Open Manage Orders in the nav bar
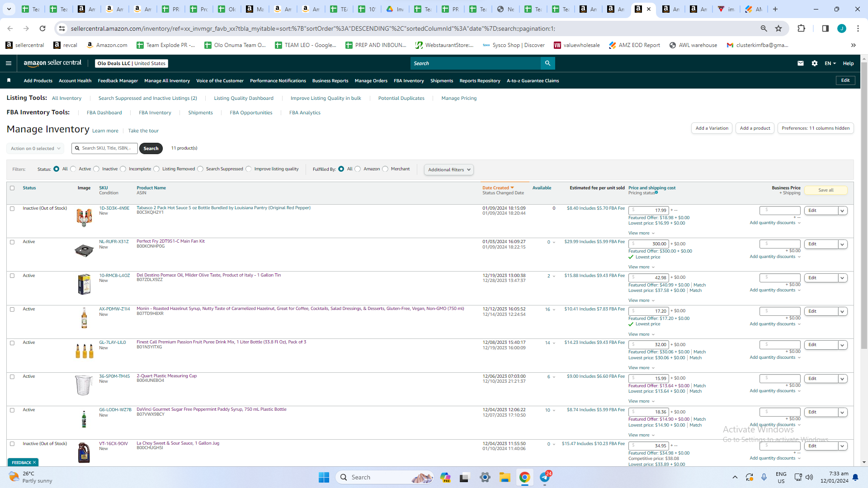 click(x=371, y=80)
